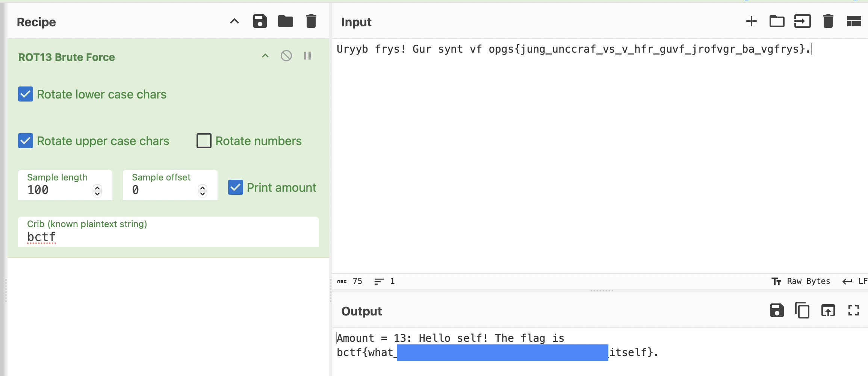Clear the recipe with trash icon

pyautogui.click(x=311, y=21)
